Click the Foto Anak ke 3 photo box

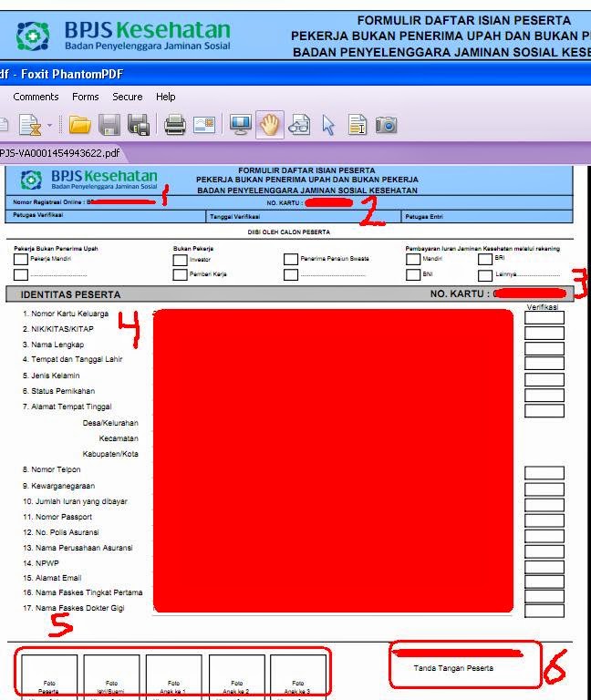298,677
